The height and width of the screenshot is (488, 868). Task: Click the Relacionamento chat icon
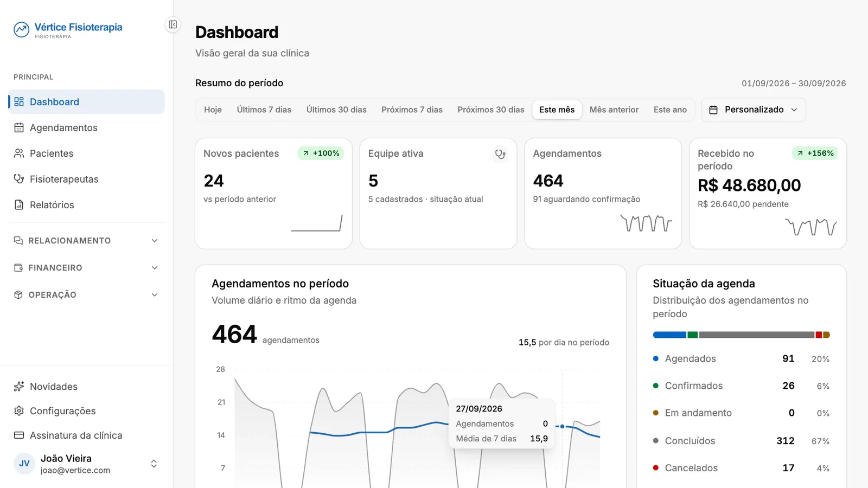coord(18,241)
